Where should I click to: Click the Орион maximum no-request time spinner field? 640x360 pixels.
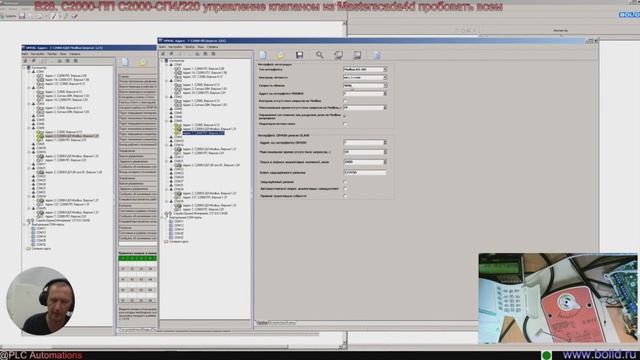coord(365,152)
